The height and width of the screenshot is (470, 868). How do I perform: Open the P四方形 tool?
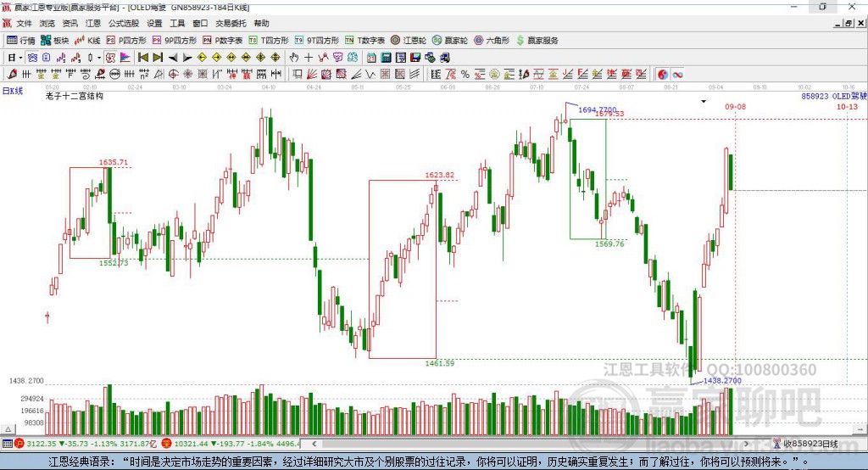pos(126,41)
